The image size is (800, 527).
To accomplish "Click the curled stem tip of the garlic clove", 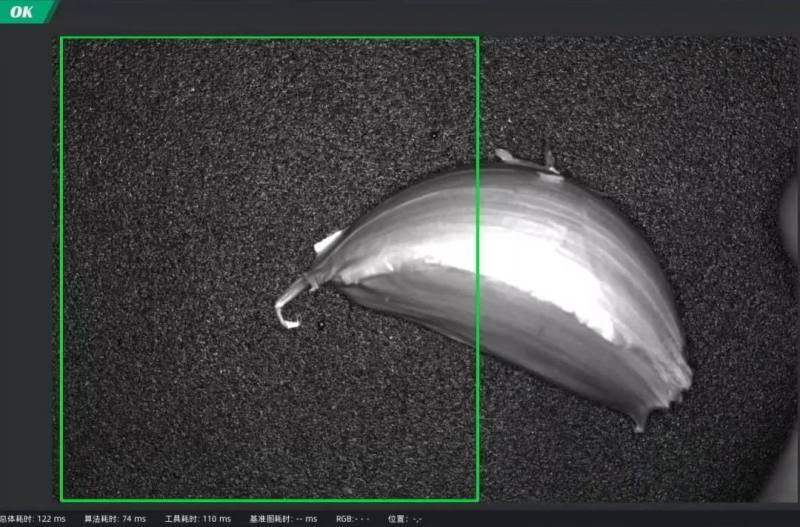I will click(x=286, y=314).
